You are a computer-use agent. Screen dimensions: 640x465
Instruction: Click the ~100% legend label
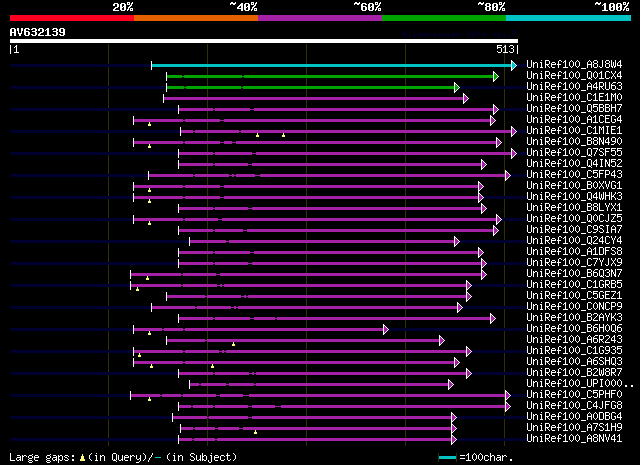tap(612, 7)
